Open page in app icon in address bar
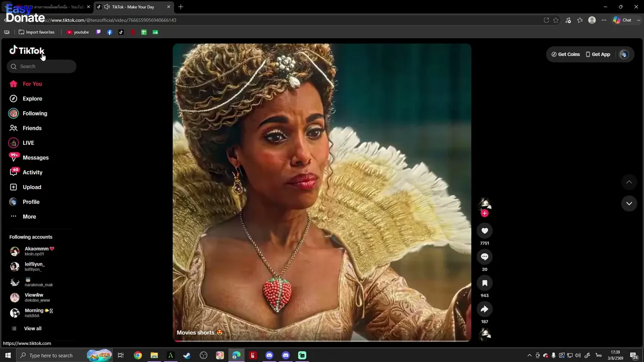644x362 pixels. coord(546,20)
